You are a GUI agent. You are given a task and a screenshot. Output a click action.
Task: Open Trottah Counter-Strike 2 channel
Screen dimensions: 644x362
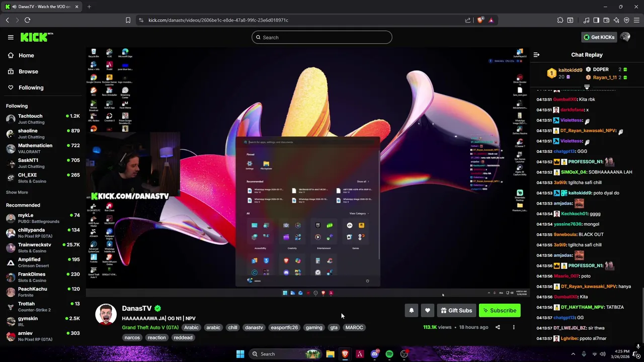43,306
